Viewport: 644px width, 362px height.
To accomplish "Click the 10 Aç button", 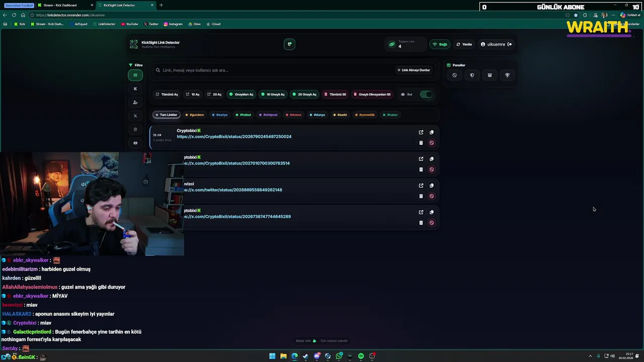I will [193, 94].
